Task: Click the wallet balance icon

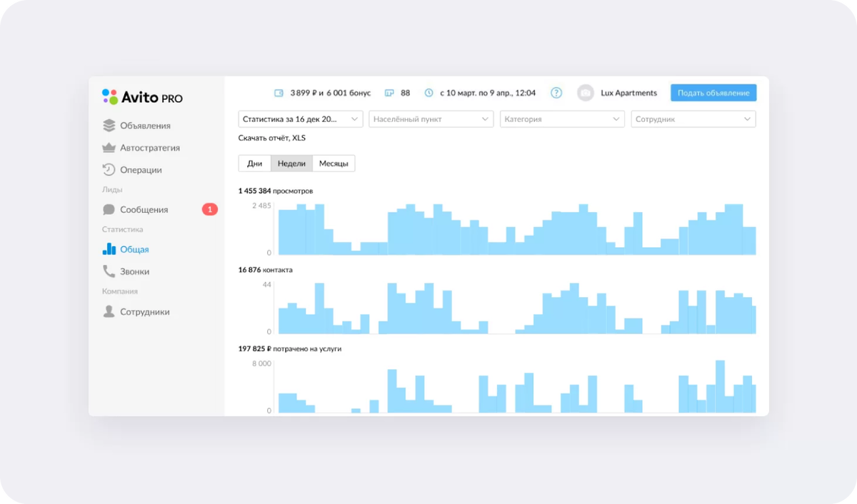Action: click(279, 93)
